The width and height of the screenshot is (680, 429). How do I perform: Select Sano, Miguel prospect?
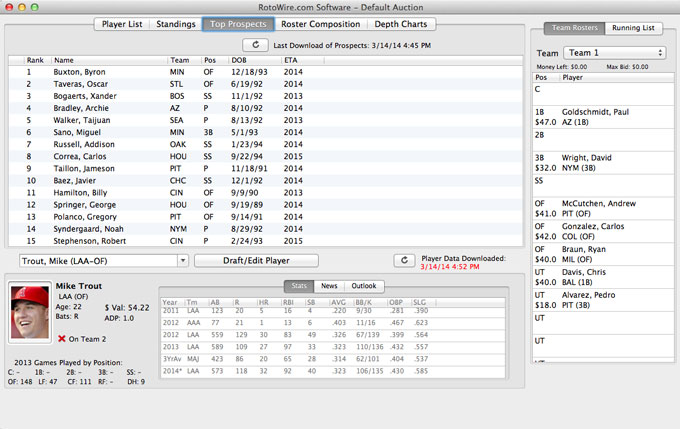click(x=265, y=132)
